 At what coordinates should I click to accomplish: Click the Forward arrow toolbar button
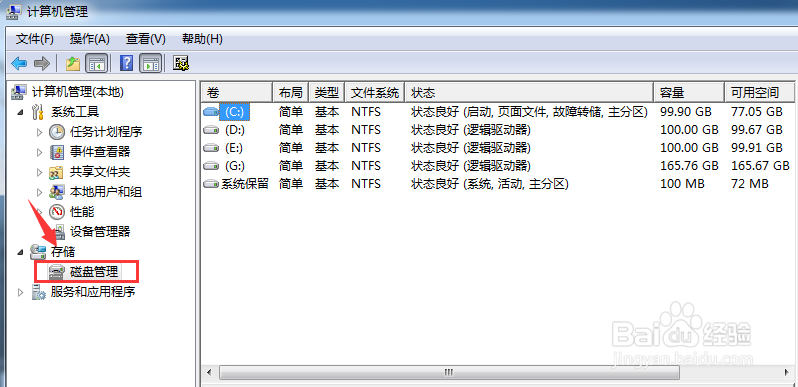[42, 64]
